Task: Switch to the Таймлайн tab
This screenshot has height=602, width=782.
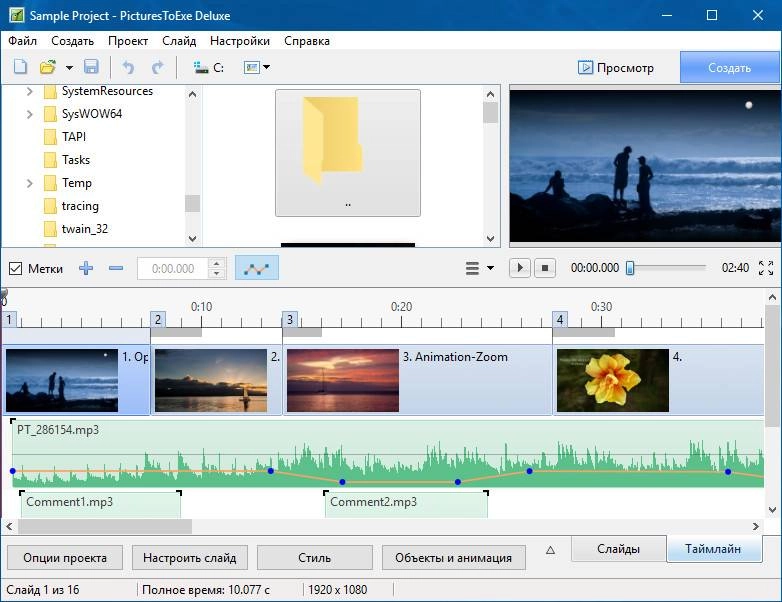Action: tap(713, 549)
